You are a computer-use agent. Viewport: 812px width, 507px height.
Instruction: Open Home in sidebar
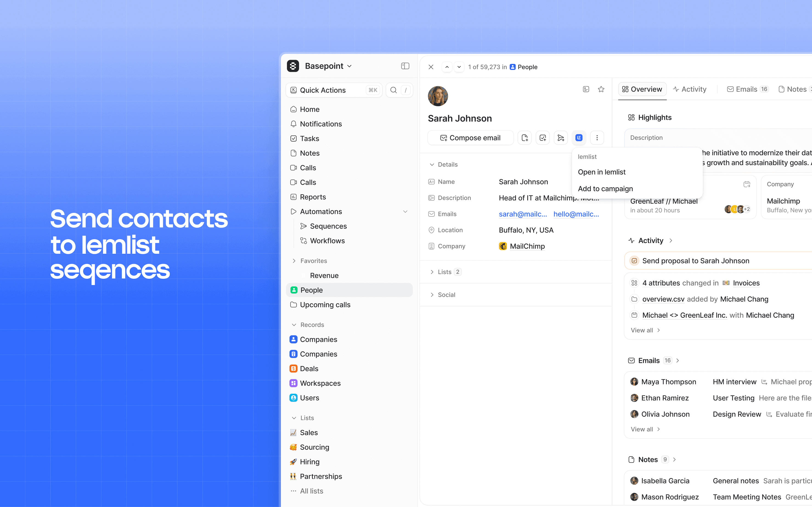(x=349, y=109)
